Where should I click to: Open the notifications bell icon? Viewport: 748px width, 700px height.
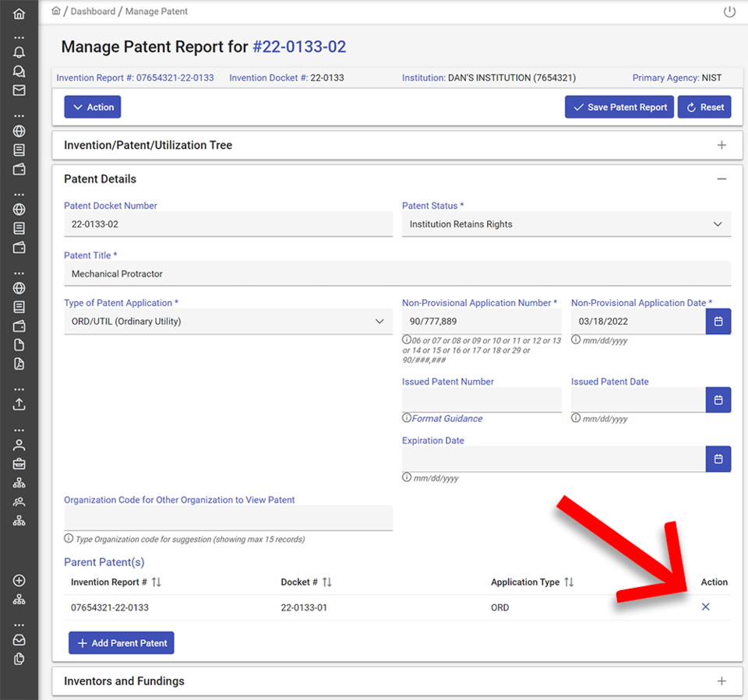tap(19, 52)
